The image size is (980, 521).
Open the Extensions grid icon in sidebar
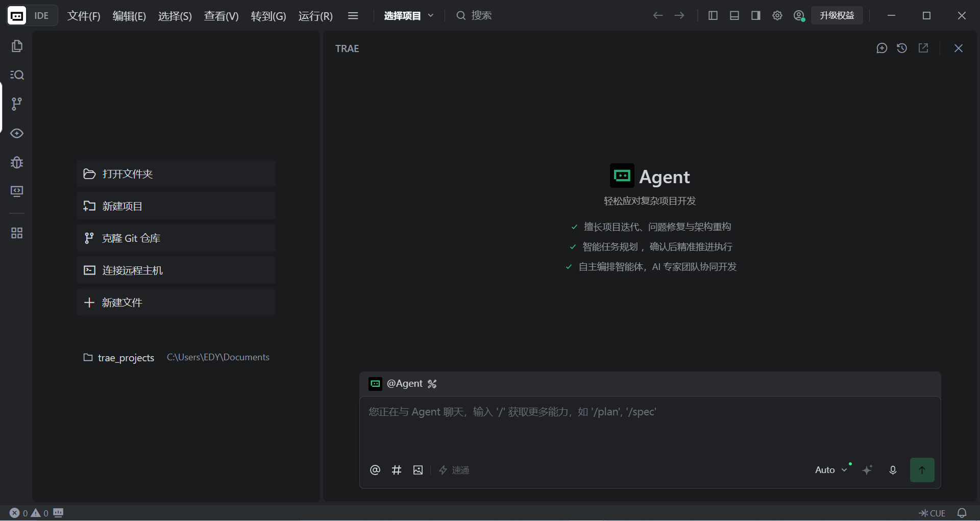pos(17,233)
